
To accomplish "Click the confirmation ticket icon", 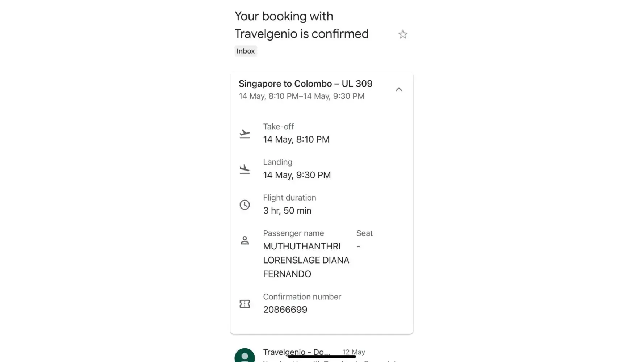I will (245, 304).
